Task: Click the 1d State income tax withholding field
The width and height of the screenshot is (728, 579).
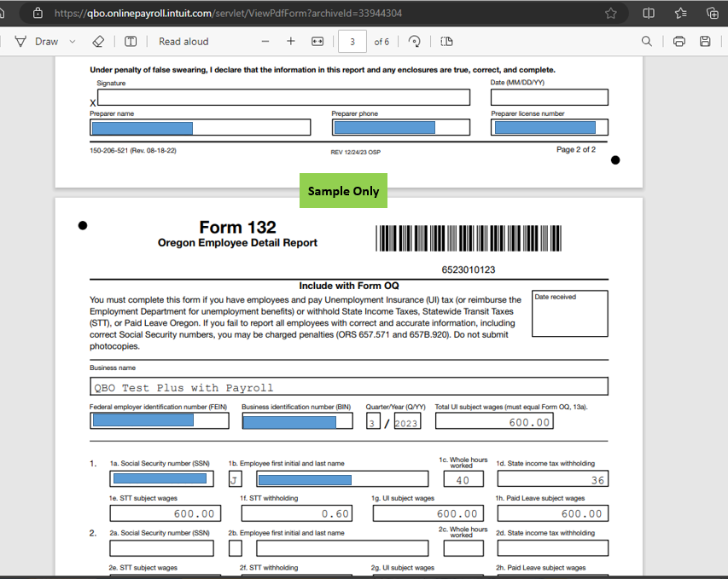Action: 552,478
